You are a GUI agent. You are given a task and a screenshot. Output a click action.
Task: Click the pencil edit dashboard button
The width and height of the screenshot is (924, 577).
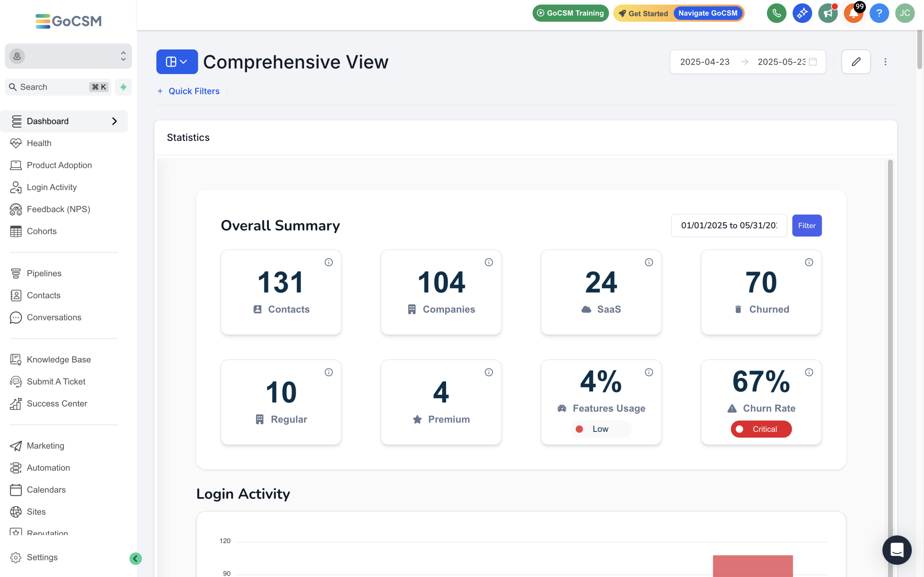coord(856,61)
